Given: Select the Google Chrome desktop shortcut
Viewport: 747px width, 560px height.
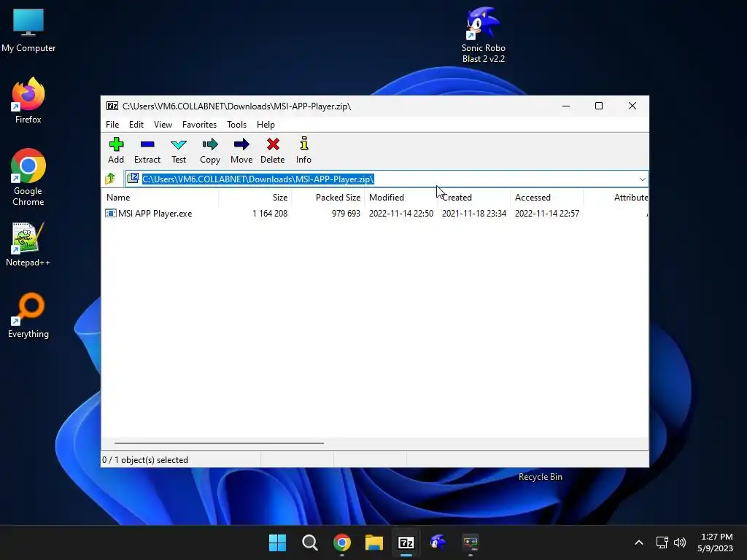Looking at the screenshot, I should pos(28,177).
